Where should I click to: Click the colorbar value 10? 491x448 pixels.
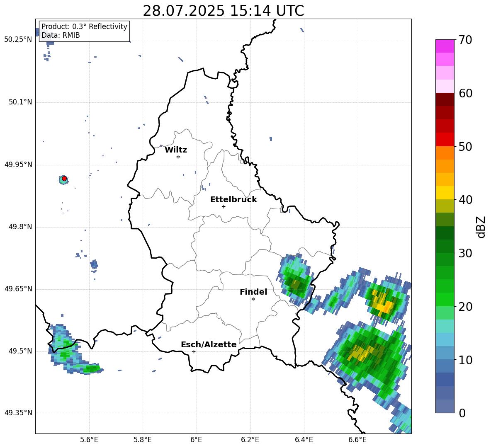click(465, 360)
